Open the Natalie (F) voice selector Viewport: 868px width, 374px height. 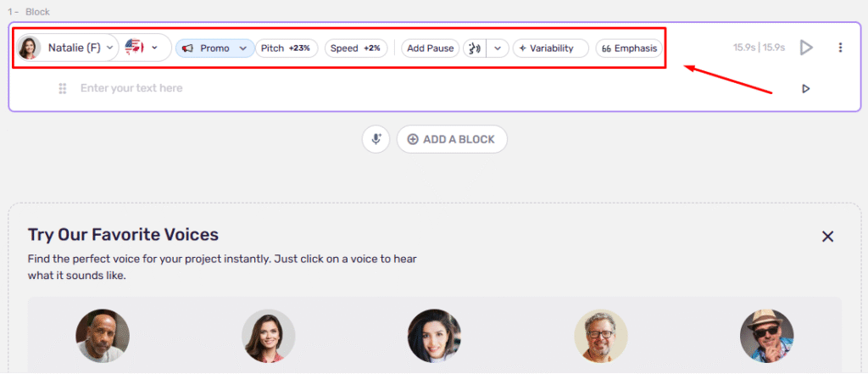pyautogui.click(x=67, y=47)
